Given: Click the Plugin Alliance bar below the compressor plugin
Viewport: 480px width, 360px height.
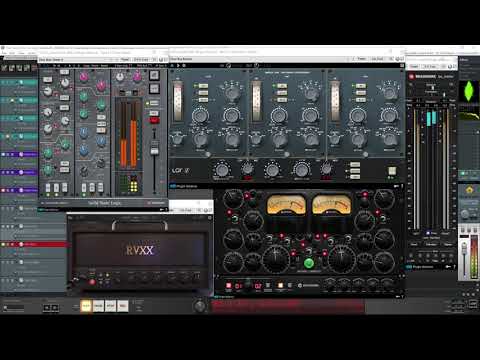Looking at the screenshot, I should pyautogui.click(x=287, y=186).
